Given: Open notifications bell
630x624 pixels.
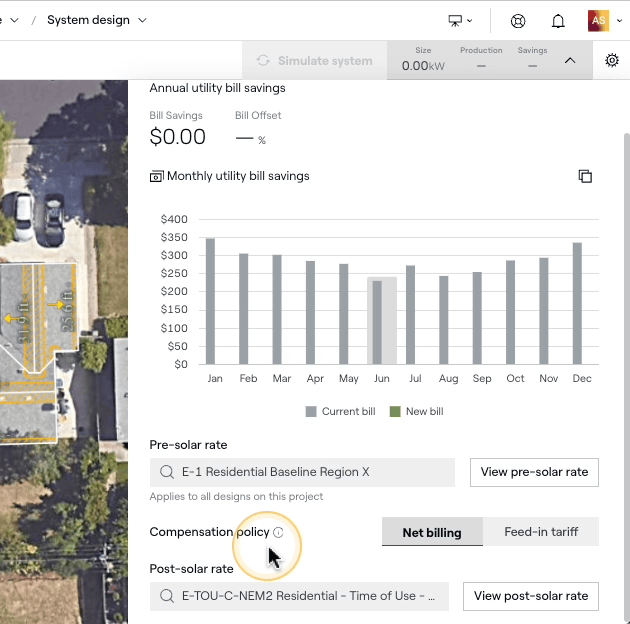Looking at the screenshot, I should pos(558,20).
